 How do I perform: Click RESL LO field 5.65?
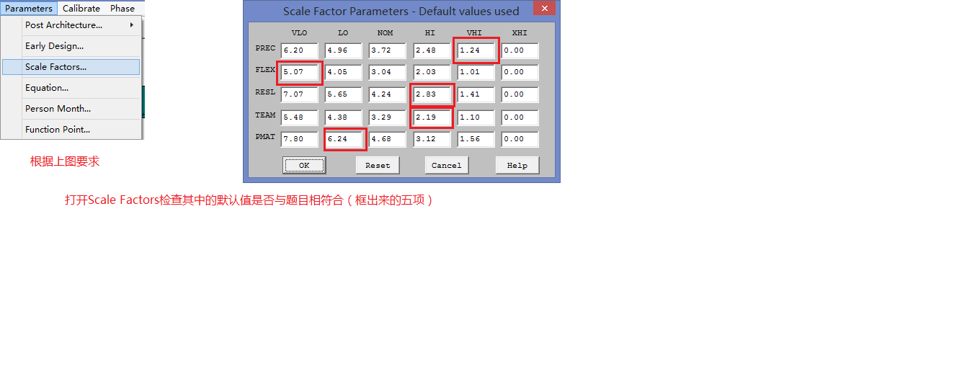(x=343, y=94)
